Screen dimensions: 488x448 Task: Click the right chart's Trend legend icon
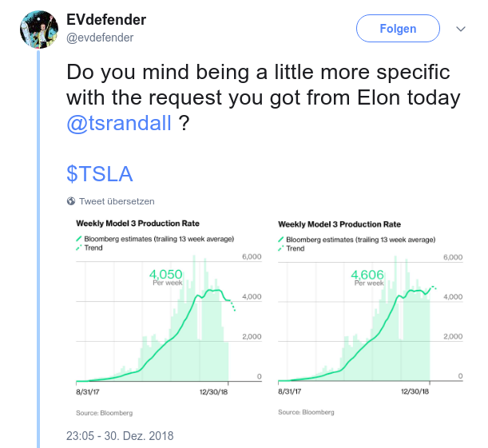[x=280, y=248]
